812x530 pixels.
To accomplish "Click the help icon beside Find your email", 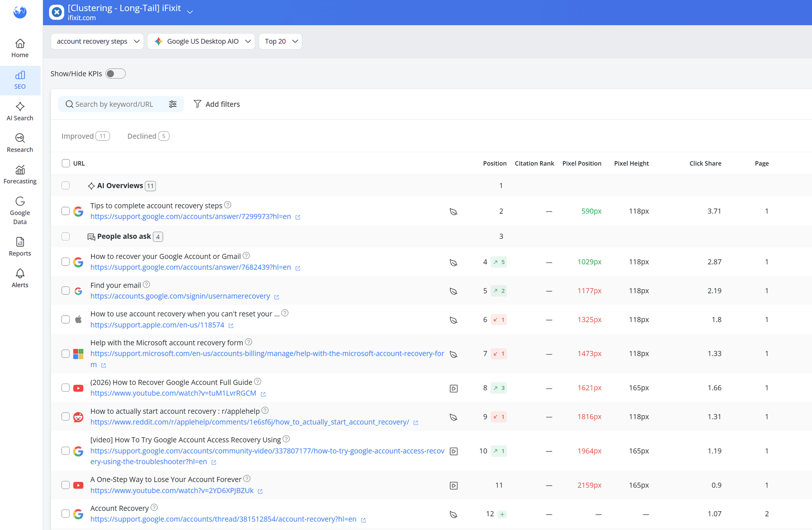I will pos(147,284).
